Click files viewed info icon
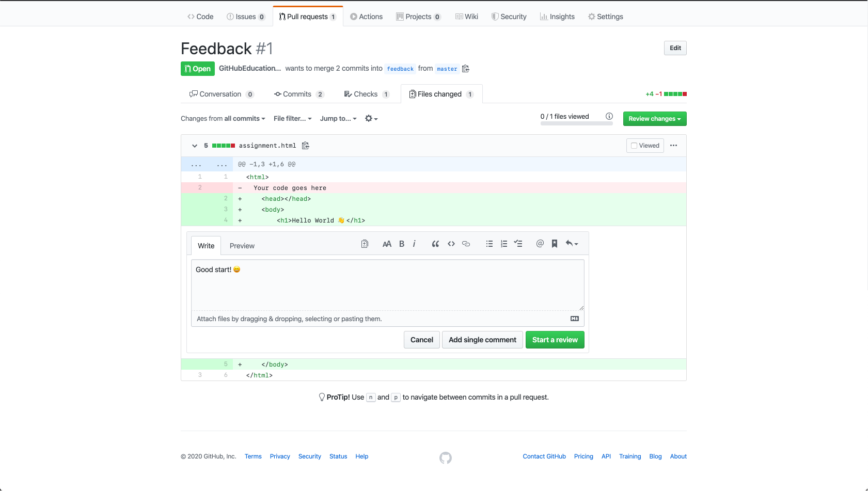The width and height of the screenshot is (868, 491). [609, 116]
